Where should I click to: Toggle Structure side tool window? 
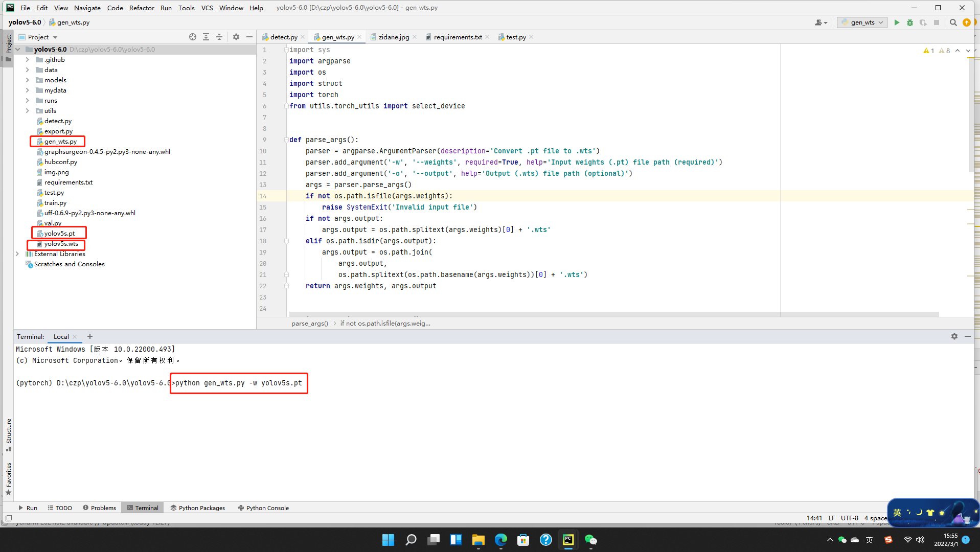click(x=9, y=435)
